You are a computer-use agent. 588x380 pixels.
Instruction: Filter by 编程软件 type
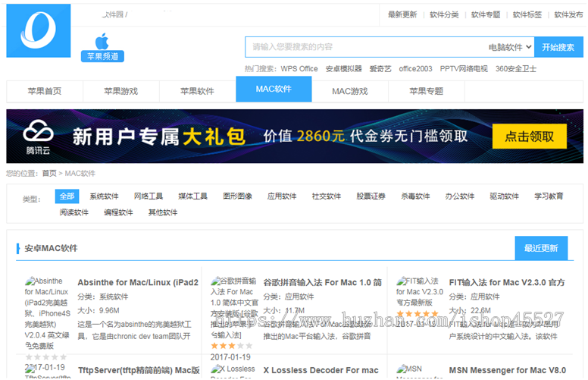pos(118,212)
